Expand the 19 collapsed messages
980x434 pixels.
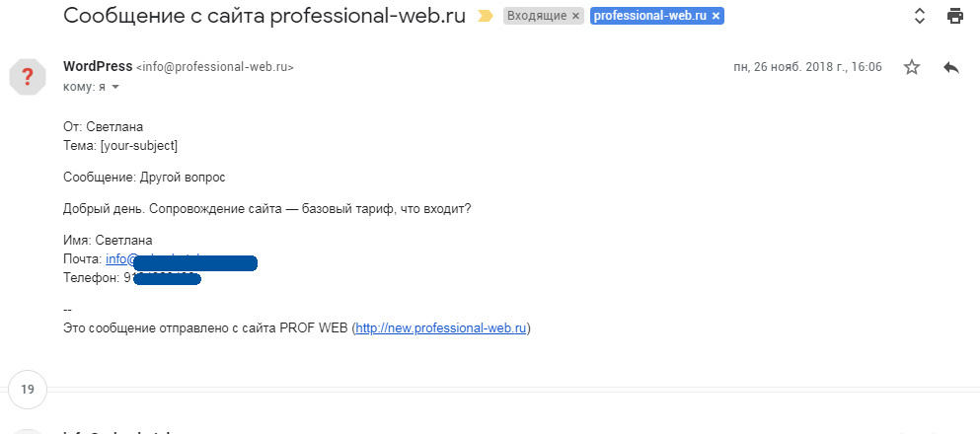tap(28, 390)
